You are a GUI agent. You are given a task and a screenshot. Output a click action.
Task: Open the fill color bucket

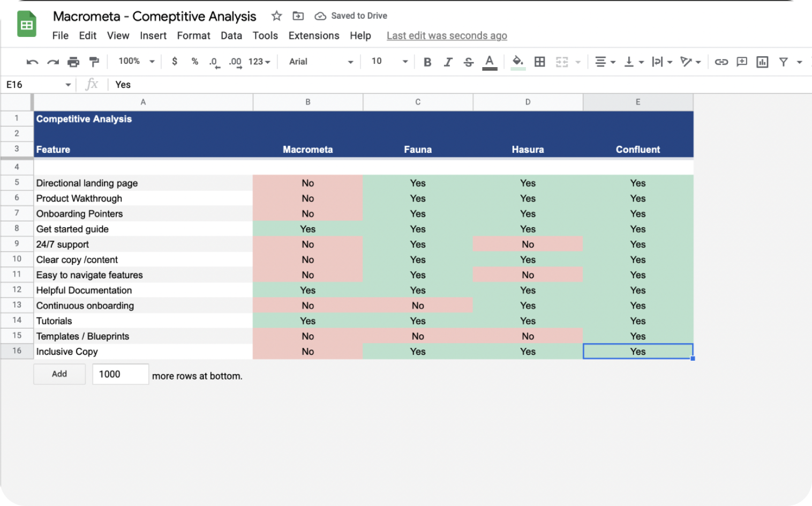point(518,62)
